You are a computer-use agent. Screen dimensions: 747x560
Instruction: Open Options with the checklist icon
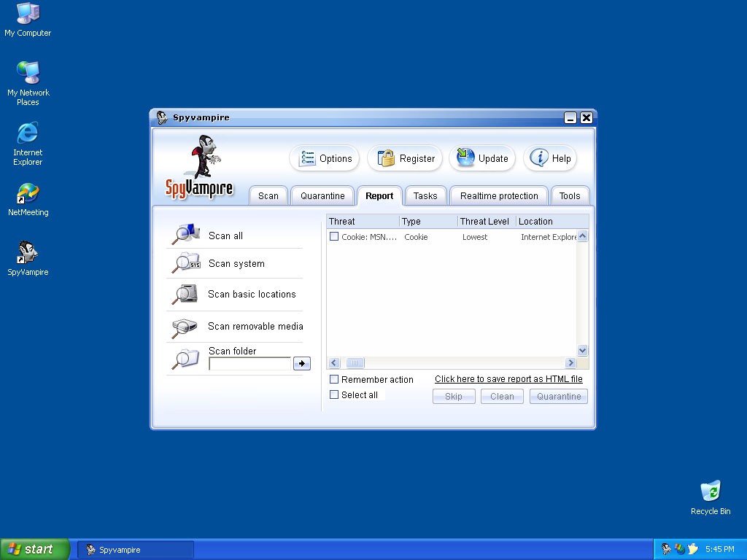tap(308, 158)
